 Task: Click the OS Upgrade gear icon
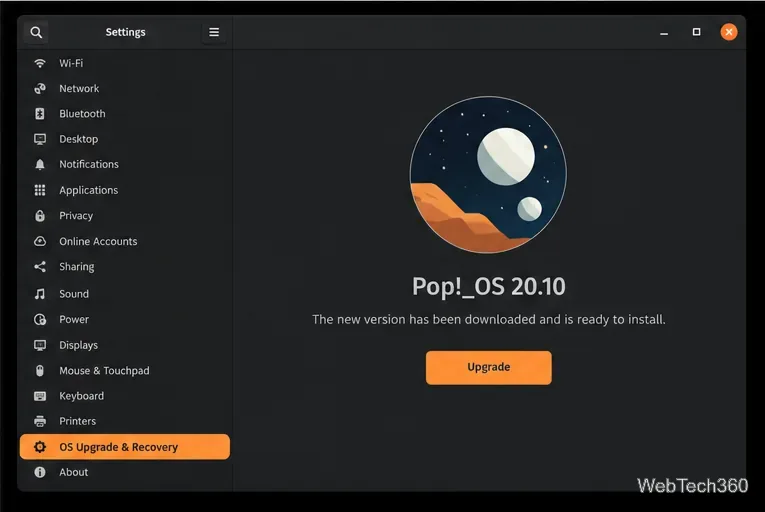[40, 447]
